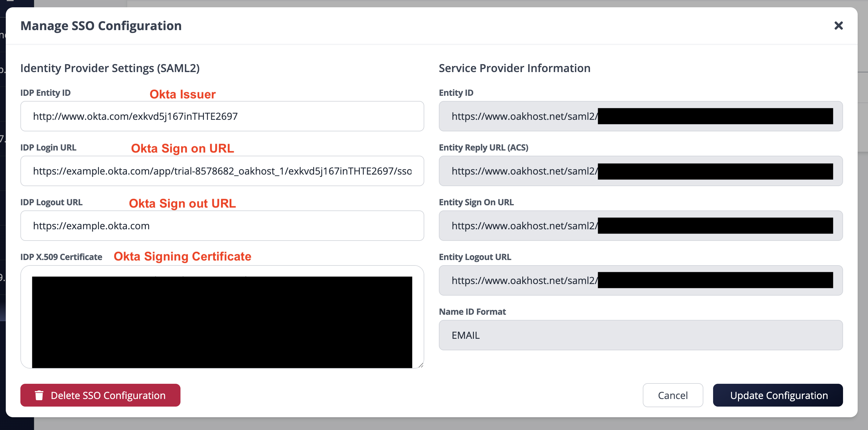Click inside the IDP X.509 Certificate textarea
Screen dimensions: 868x430
(x=222, y=317)
